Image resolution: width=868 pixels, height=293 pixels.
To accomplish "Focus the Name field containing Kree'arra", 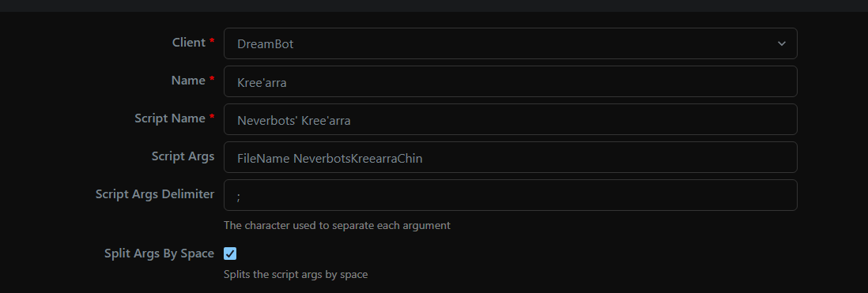I will (510, 81).
